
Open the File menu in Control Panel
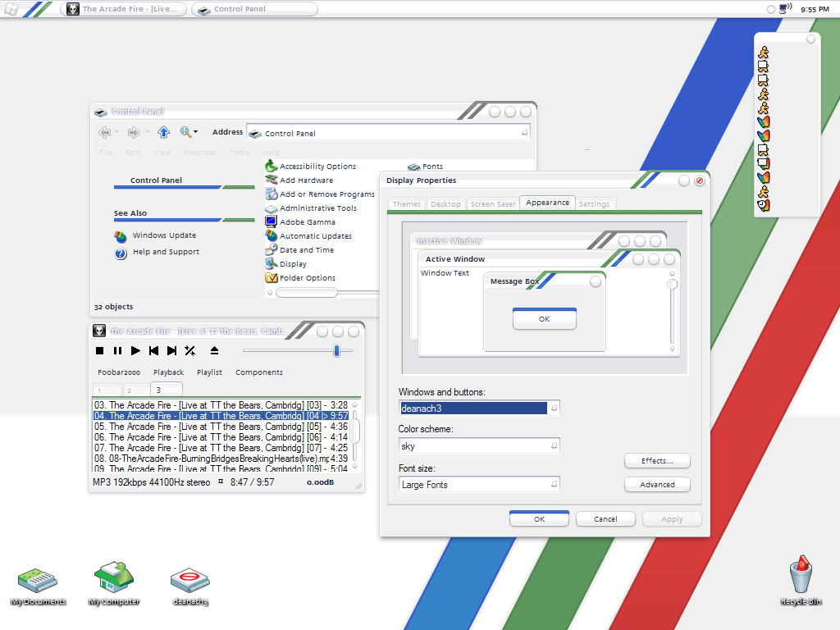pyautogui.click(x=106, y=153)
